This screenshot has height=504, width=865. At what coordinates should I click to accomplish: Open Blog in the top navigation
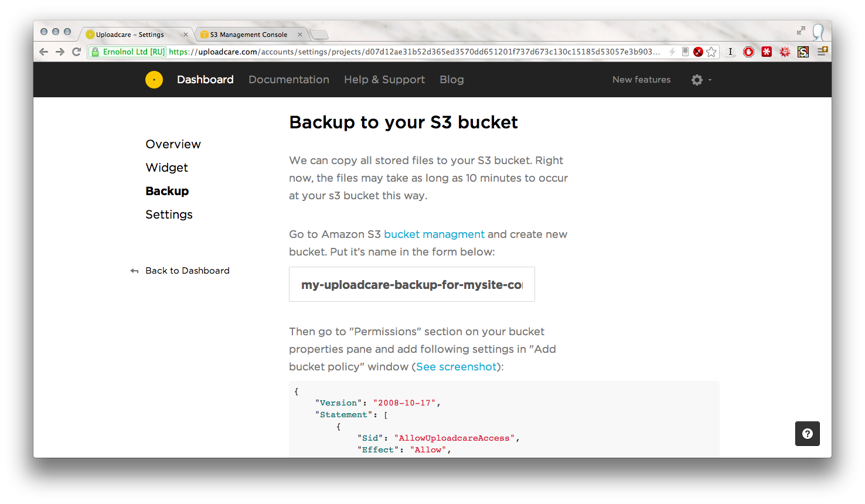click(x=452, y=80)
